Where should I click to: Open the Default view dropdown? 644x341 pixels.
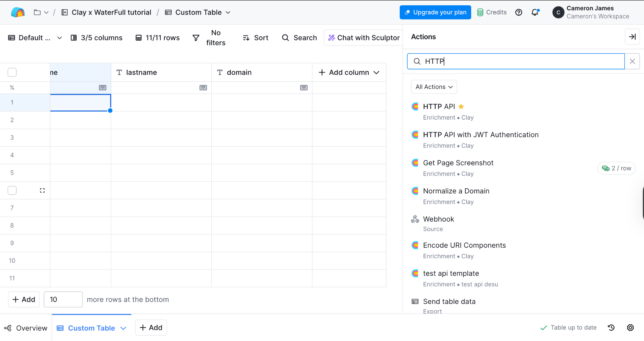pos(35,38)
